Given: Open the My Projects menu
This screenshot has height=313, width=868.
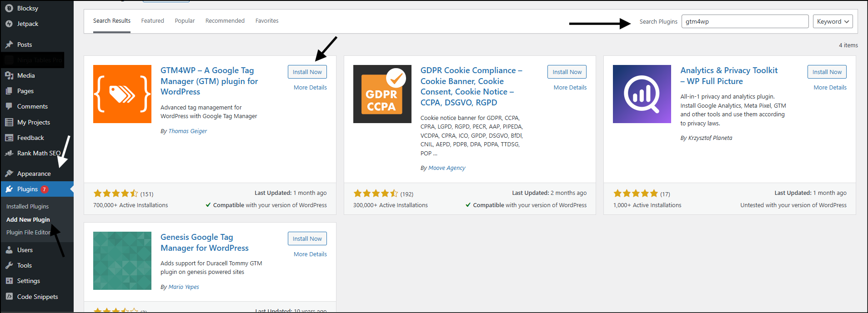Looking at the screenshot, I should tap(37, 122).
